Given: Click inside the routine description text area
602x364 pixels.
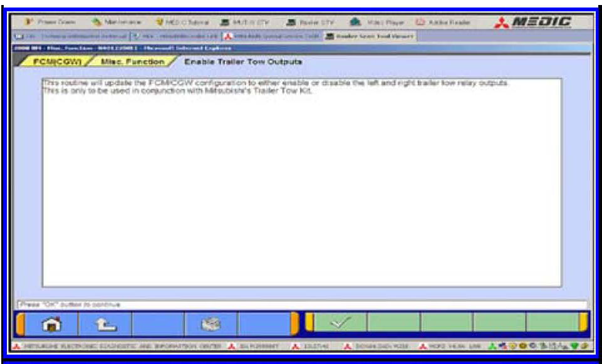Looking at the screenshot, I should (301, 188).
